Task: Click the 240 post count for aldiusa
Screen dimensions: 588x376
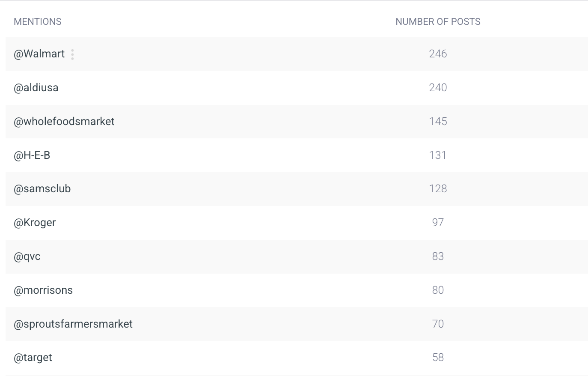Action: click(x=438, y=88)
